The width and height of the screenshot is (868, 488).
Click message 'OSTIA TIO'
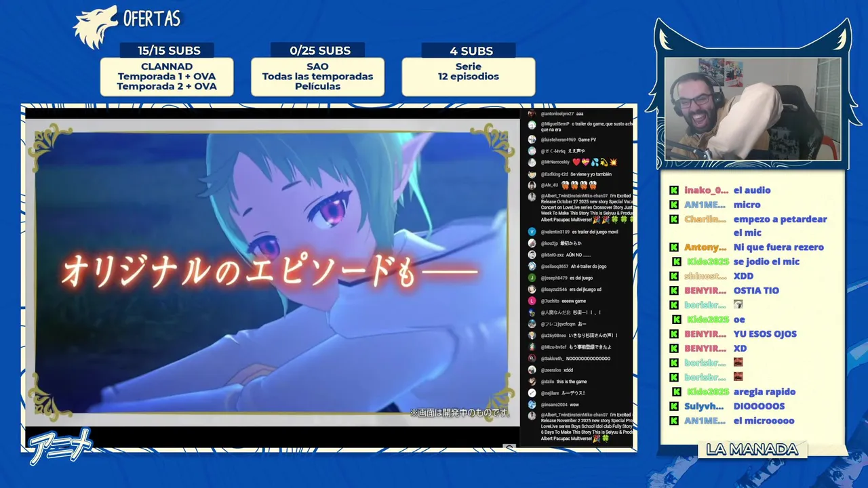point(756,291)
